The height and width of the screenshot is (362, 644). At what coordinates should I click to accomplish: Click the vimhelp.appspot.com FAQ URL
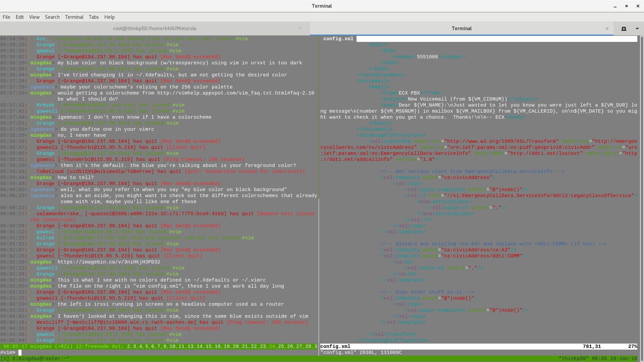click(236, 93)
